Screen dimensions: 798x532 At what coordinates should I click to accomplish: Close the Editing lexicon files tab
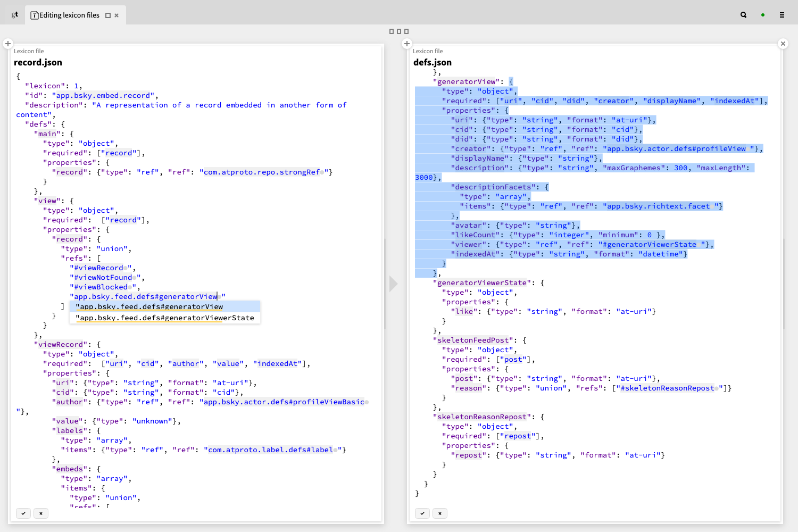[x=117, y=15]
